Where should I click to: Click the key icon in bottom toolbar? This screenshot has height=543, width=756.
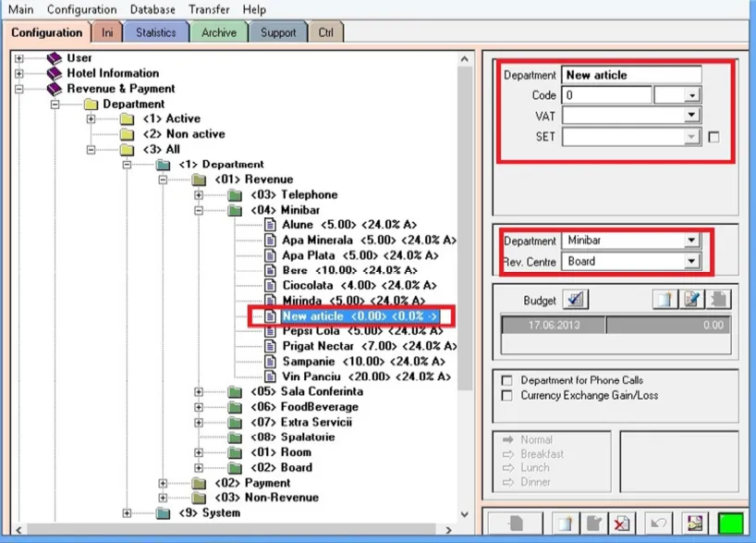(695, 524)
